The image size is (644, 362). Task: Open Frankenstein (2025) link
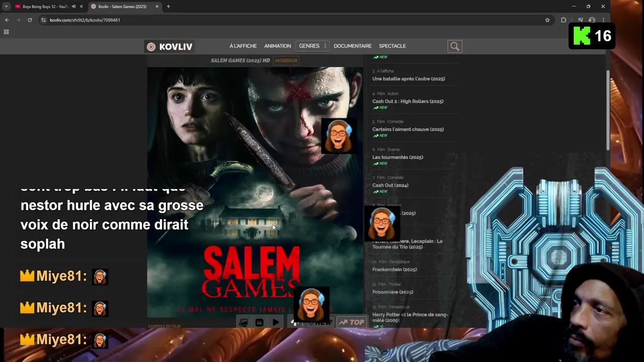(394, 269)
